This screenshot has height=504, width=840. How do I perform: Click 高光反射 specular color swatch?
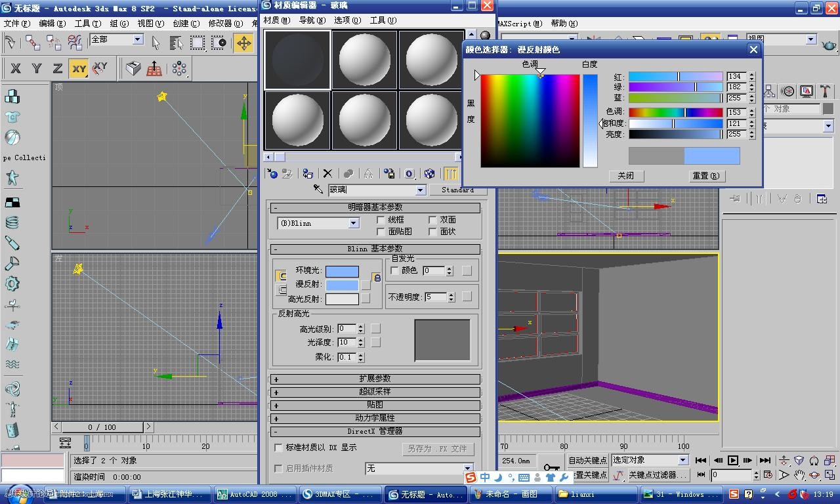tap(342, 299)
